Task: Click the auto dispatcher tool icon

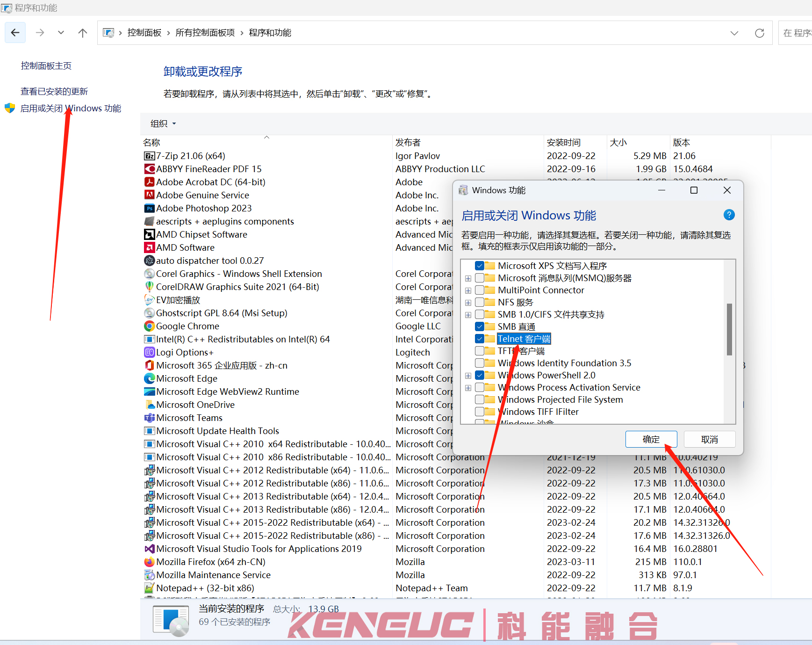Action: tap(150, 261)
